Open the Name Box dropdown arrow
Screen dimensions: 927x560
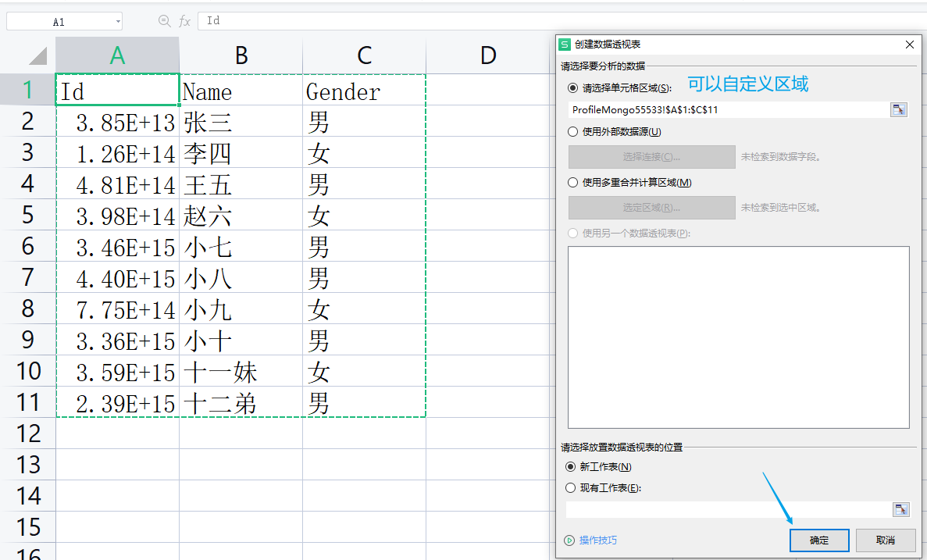click(118, 22)
